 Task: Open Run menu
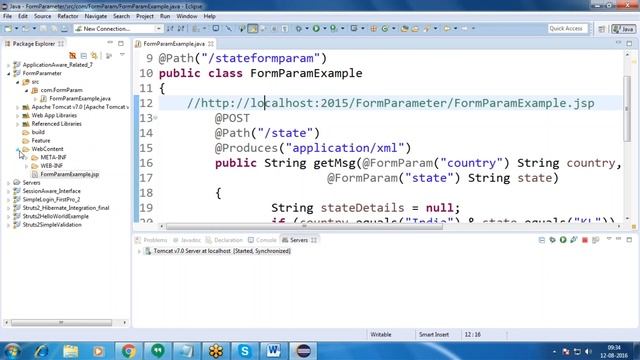point(165,16)
